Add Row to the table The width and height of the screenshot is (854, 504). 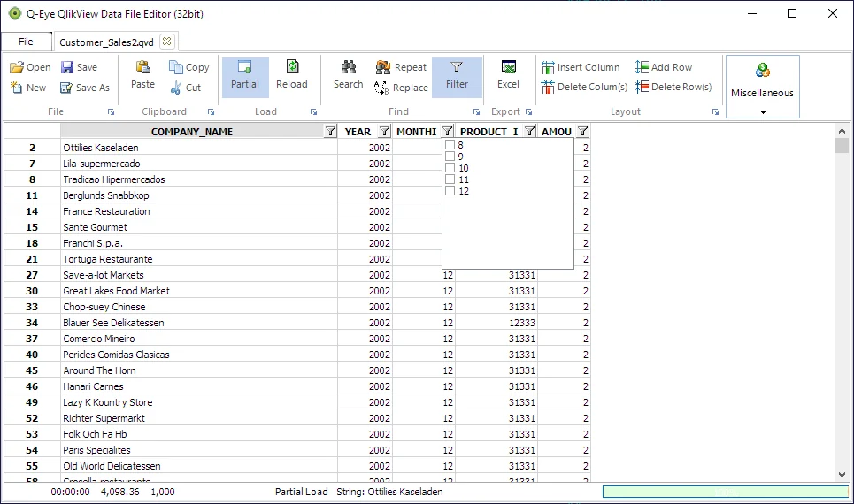[664, 67]
